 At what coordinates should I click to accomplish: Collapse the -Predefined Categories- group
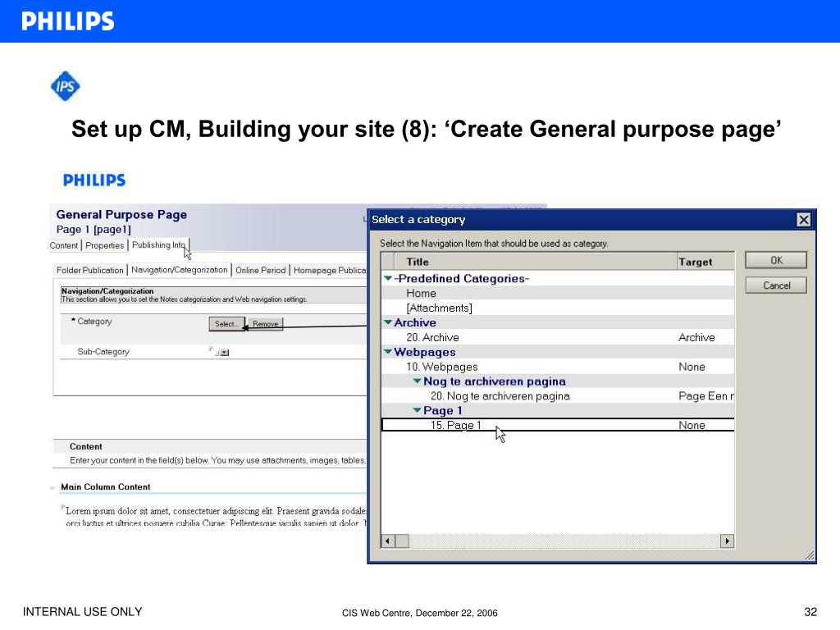388,278
